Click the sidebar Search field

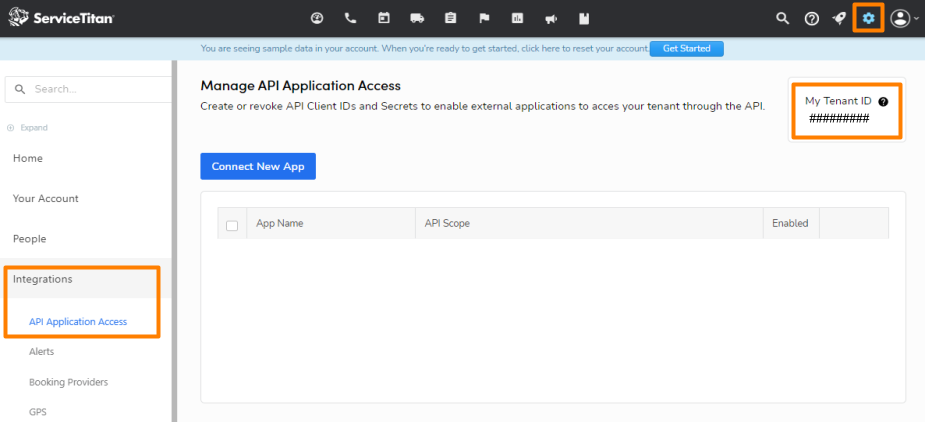[x=88, y=90]
